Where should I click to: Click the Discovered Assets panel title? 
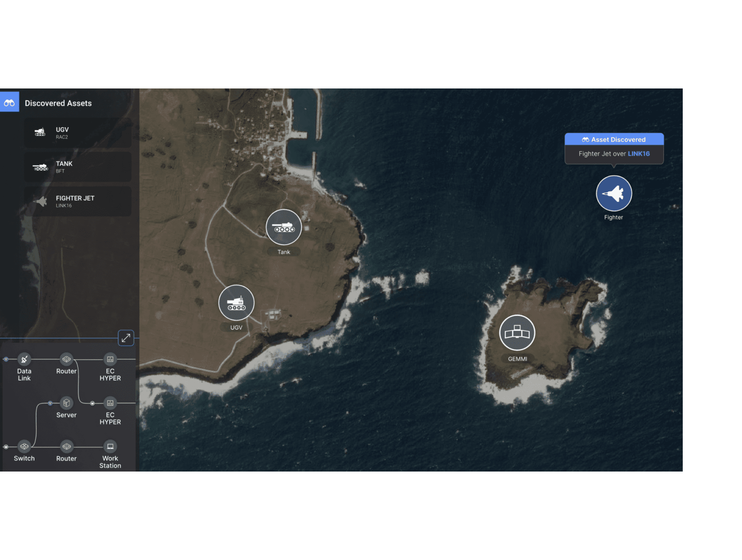coord(58,103)
